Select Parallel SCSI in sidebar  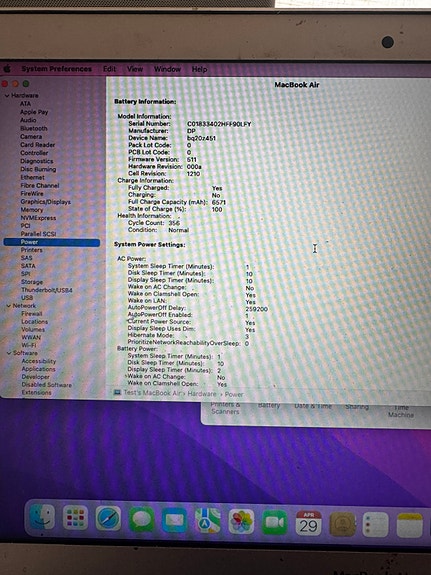pyautogui.click(x=38, y=234)
